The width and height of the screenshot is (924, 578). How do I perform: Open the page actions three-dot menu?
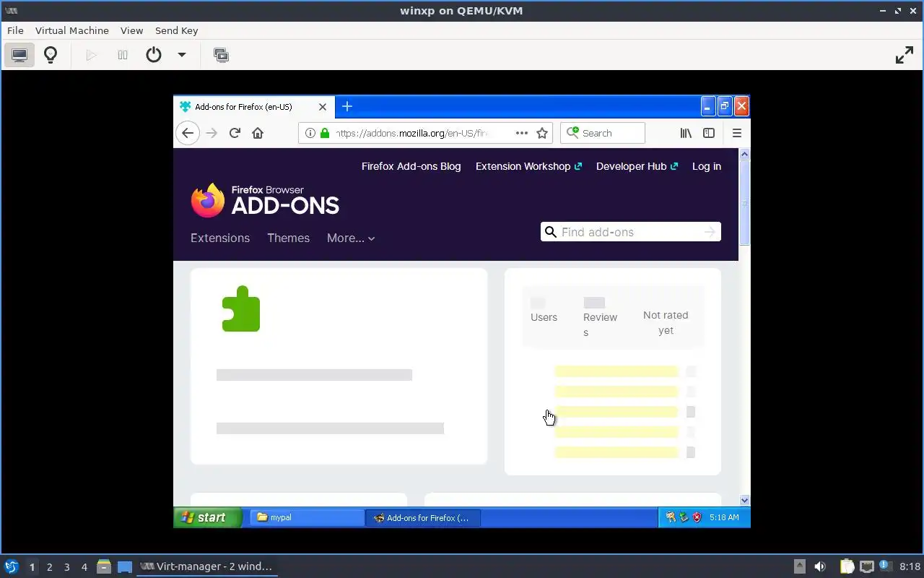[521, 133]
